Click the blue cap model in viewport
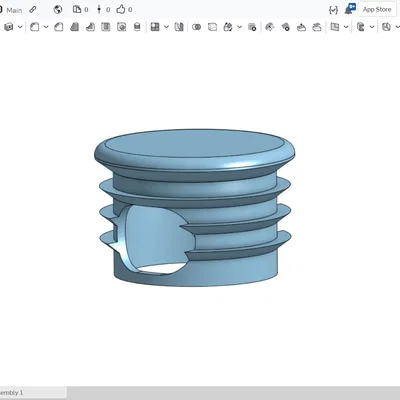Viewport: 400px width, 400px height. pyautogui.click(x=194, y=207)
